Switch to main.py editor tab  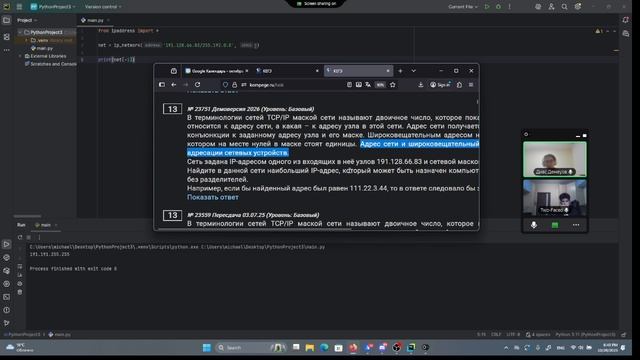(x=95, y=20)
